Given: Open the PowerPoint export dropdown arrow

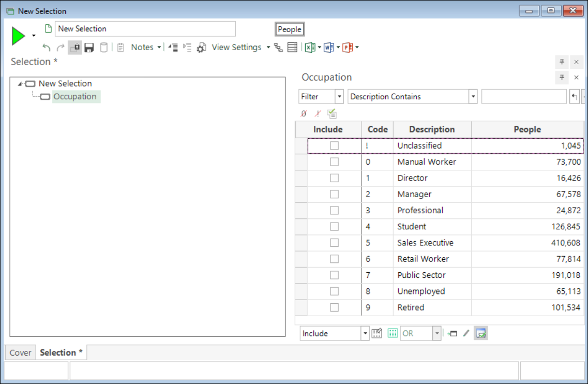Looking at the screenshot, I should point(357,47).
